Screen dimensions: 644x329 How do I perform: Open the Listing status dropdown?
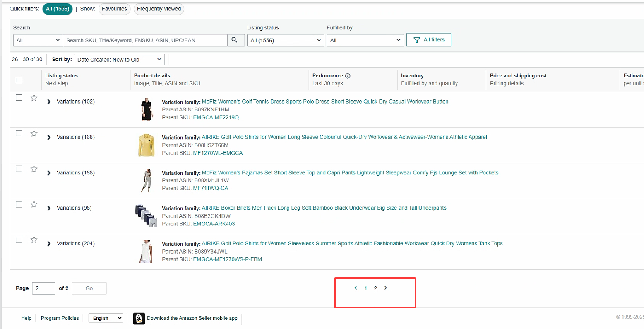(286, 40)
